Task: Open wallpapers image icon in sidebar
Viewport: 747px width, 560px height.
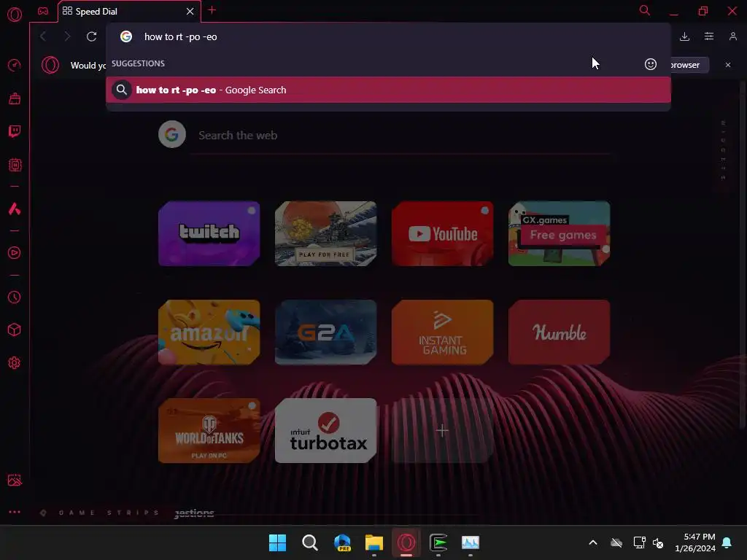Action: [x=15, y=480]
